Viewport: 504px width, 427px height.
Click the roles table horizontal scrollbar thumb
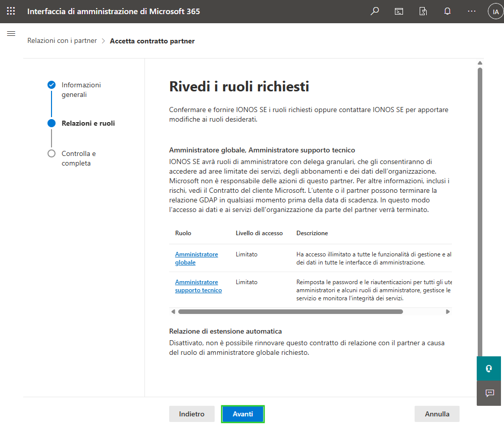(x=290, y=311)
